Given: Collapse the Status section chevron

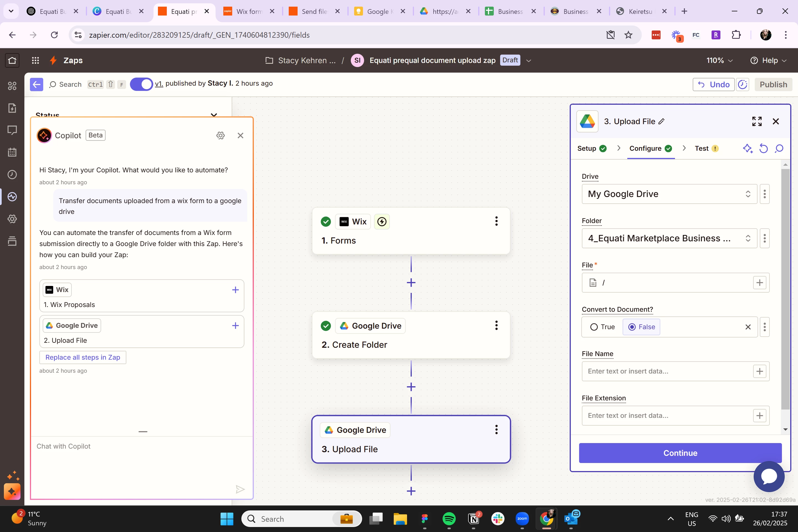Looking at the screenshot, I should pos(214,115).
